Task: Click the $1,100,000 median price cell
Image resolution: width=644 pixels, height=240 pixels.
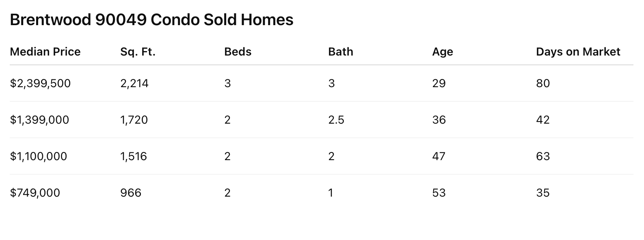Action: click(39, 156)
